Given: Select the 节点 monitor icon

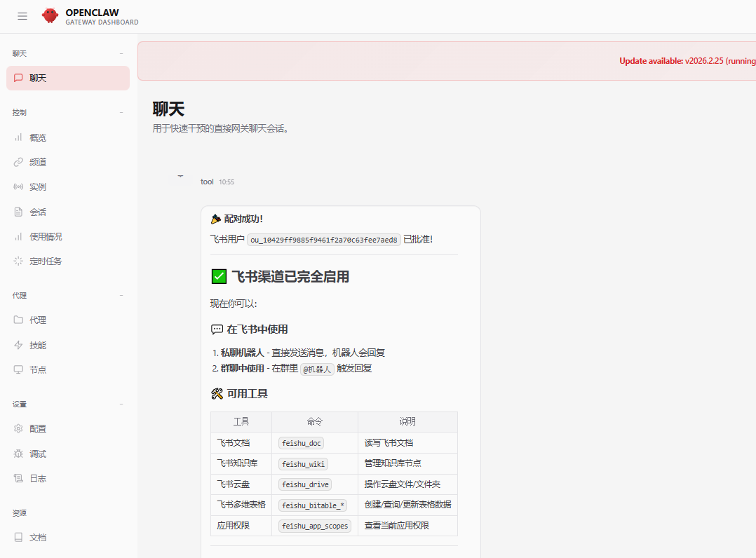Looking at the screenshot, I should coord(18,369).
